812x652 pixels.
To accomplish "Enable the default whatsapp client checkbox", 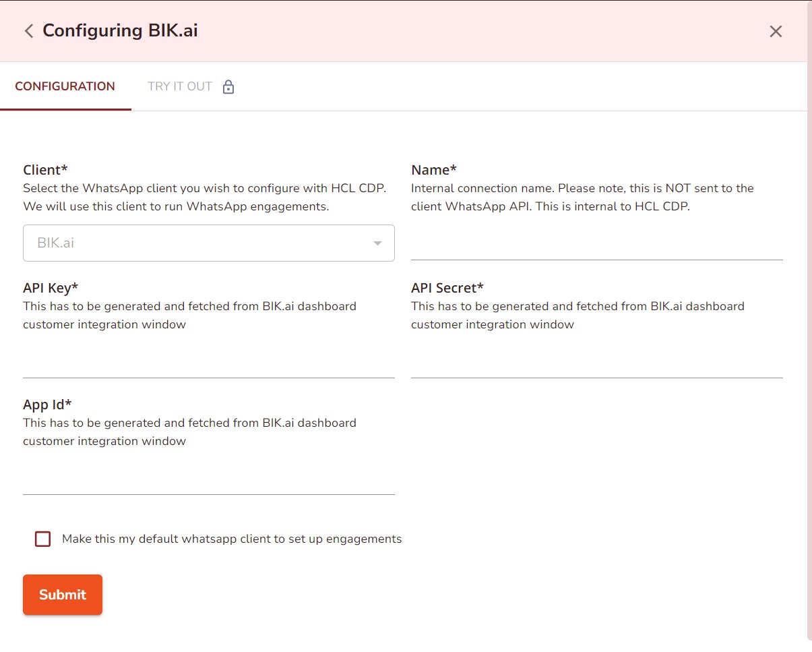I will pyautogui.click(x=43, y=539).
